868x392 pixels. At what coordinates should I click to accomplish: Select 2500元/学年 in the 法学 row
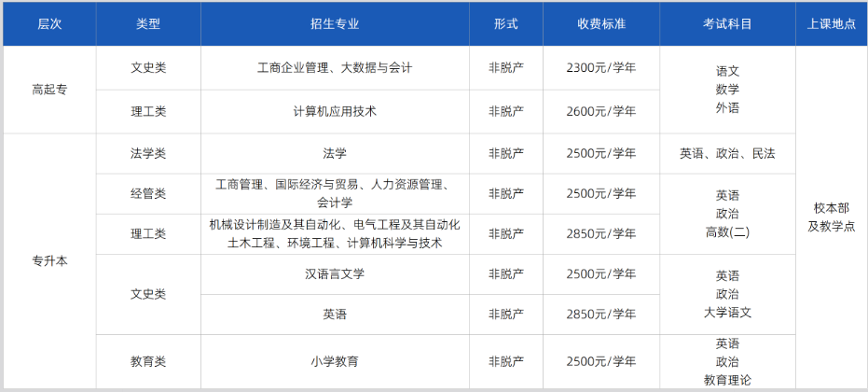(x=601, y=154)
